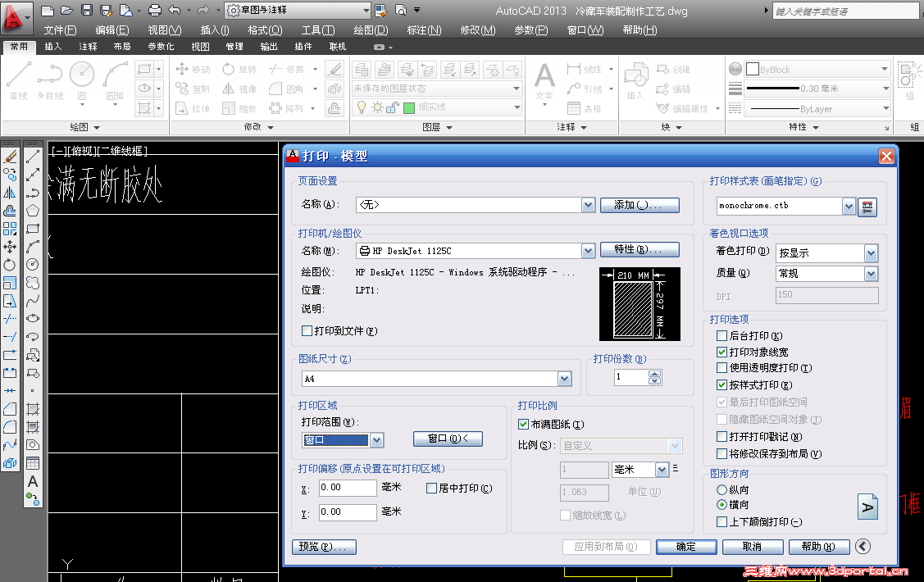Switch to the 插入 ribbon tab
Viewport: 924px width, 582px height.
pos(52,47)
